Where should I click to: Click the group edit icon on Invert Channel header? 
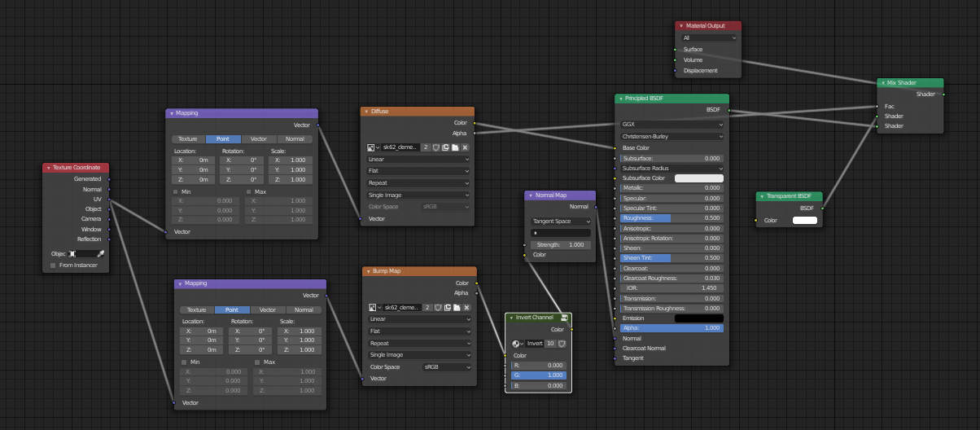[x=564, y=318]
